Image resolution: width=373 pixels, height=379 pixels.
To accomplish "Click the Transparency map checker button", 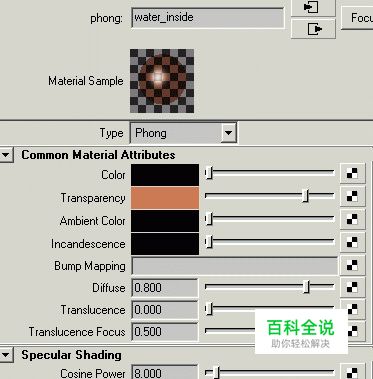I will pyautogui.click(x=352, y=196).
